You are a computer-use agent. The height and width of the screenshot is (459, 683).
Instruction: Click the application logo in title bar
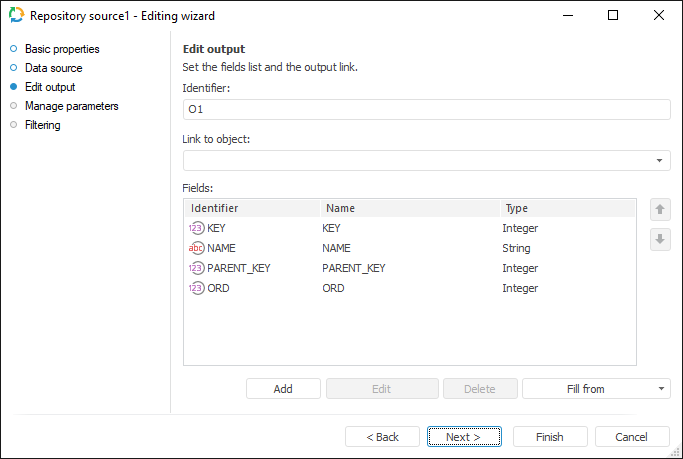[x=16, y=16]
